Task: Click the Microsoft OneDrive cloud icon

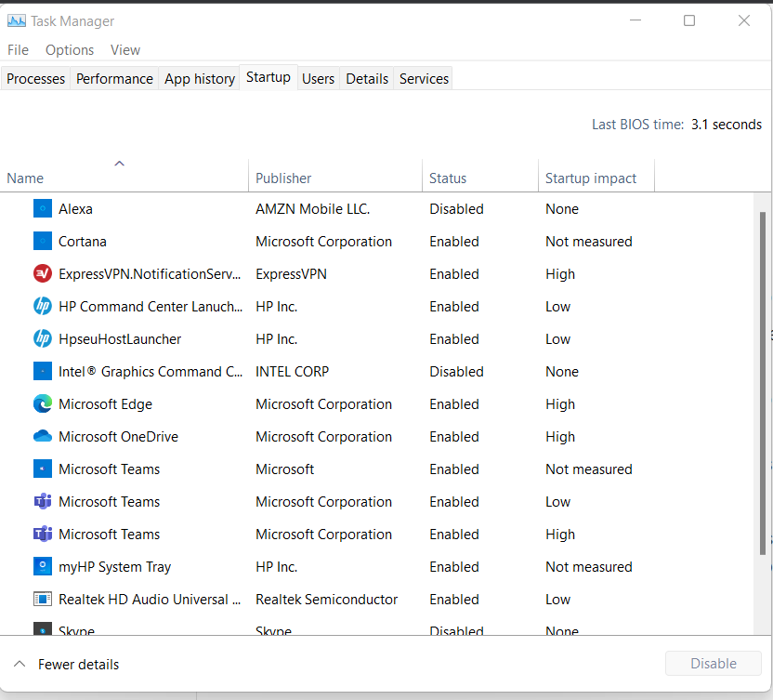Action: (43, 437)
